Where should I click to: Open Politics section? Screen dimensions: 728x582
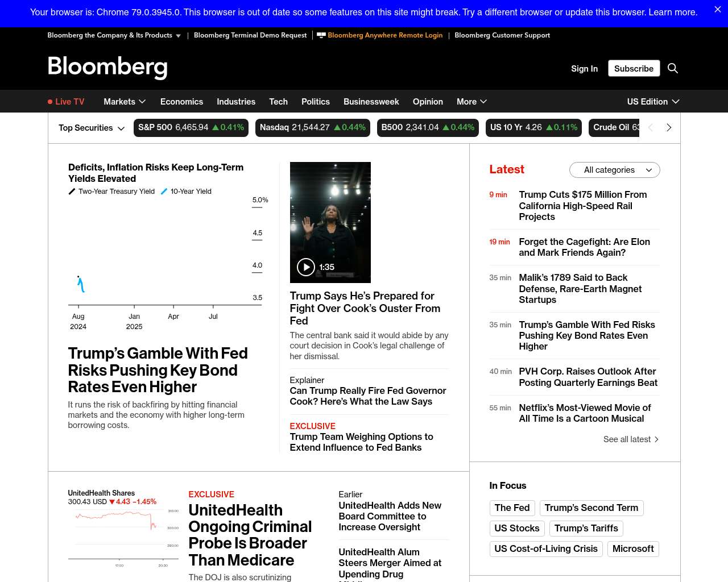coord(316,102)
